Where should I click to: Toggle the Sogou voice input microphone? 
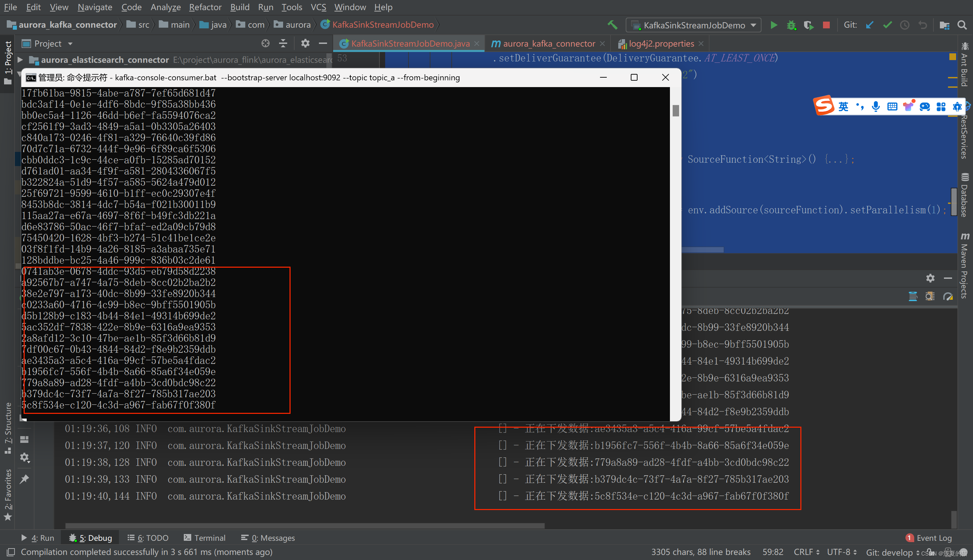click(x=876, y=107)
